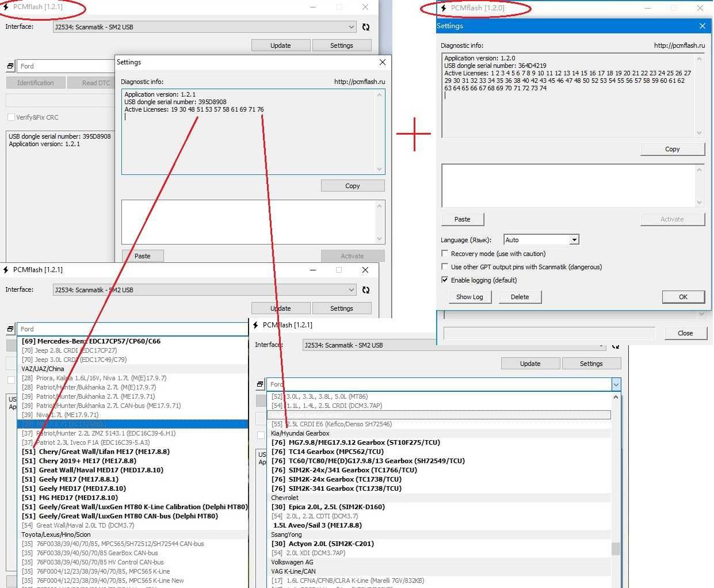This screenshot has width=714, height=588.
Task: Click the module-list icon left of Ford above Identification
Action: click(x=10, y=66)
